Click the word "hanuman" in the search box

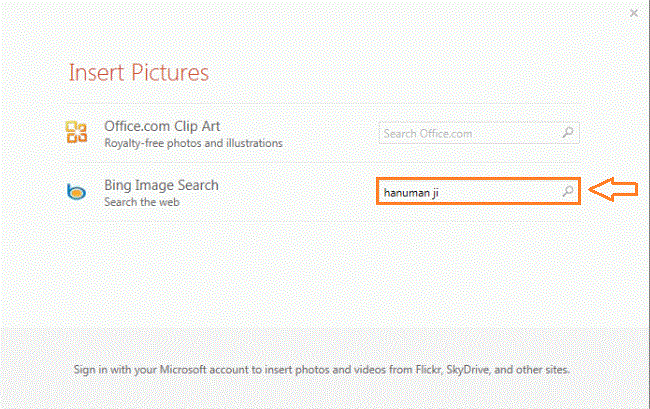coord(405,191)
